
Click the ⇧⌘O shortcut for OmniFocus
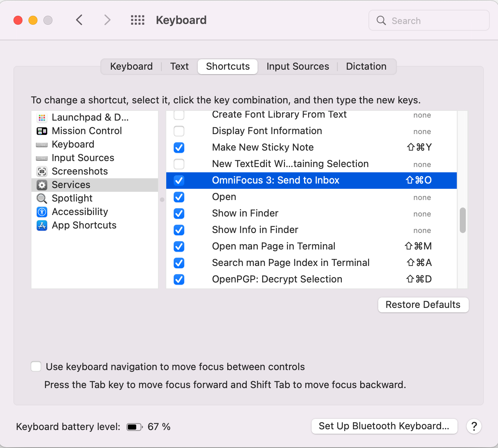pyautogui.click(x=419, y=181)
